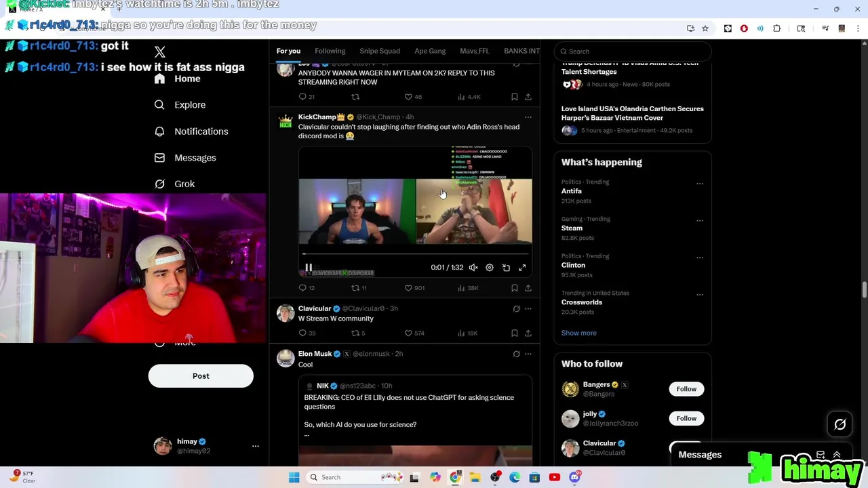The height and width of the screenshot is (488, 868).
Task: Open the Antifa trending topic
Action: (x=571, y=191)
